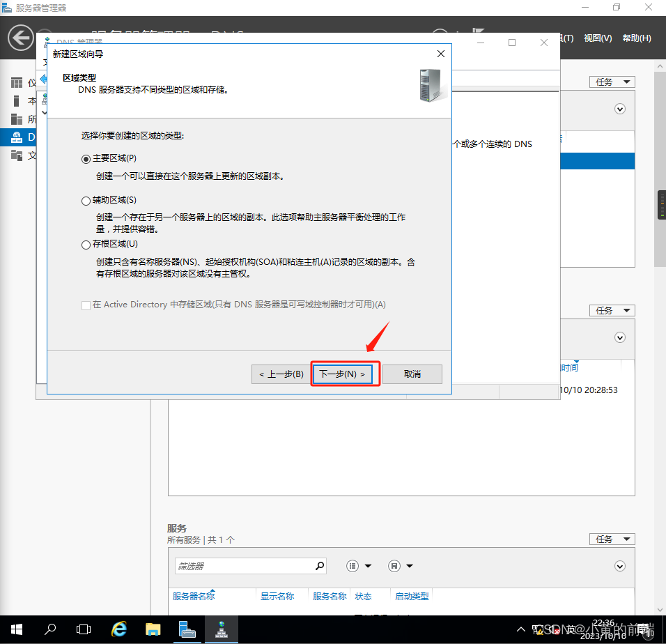
Task: Select the 辅助区域(S) radio button
Action: point(86,201)
